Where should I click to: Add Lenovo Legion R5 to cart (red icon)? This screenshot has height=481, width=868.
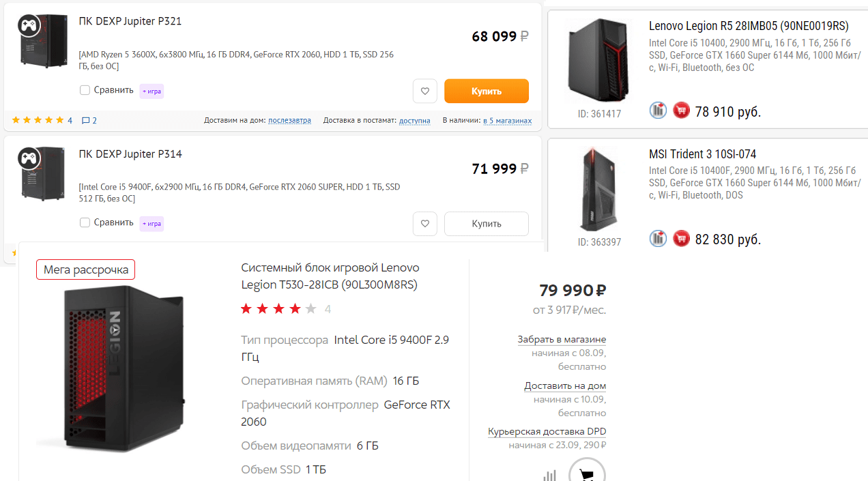(681, 110)
